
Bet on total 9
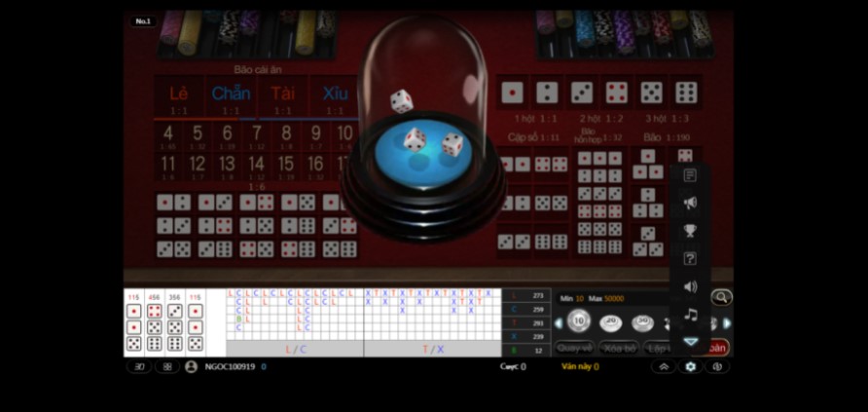[315, 136]
